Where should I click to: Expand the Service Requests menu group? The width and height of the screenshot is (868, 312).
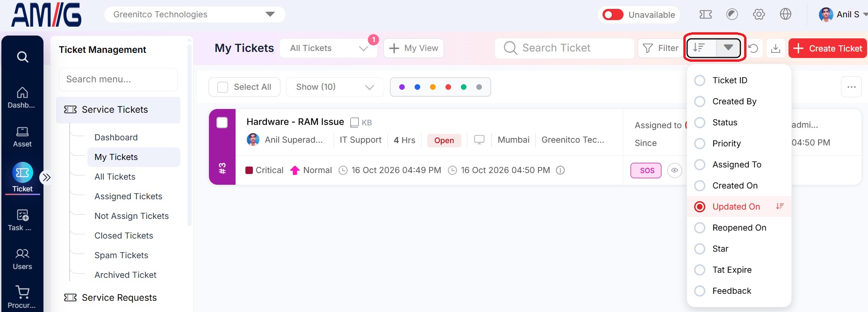pos(118,298)
